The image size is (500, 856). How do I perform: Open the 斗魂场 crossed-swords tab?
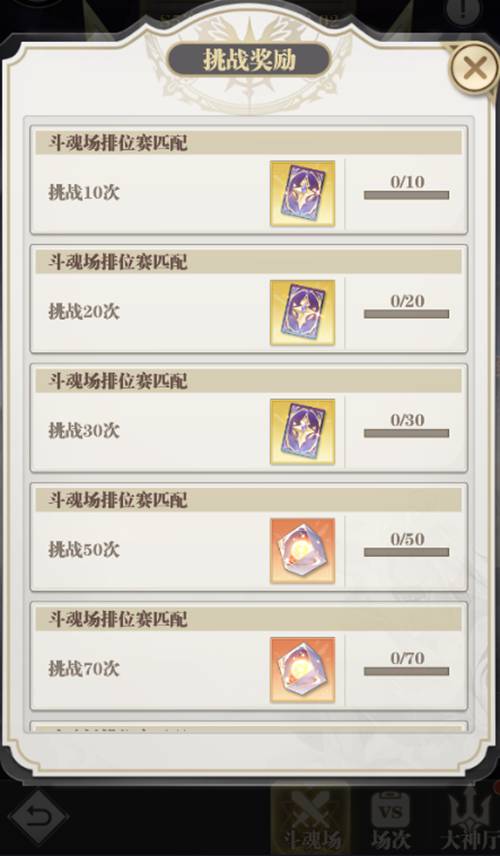(x=310, y=820)
